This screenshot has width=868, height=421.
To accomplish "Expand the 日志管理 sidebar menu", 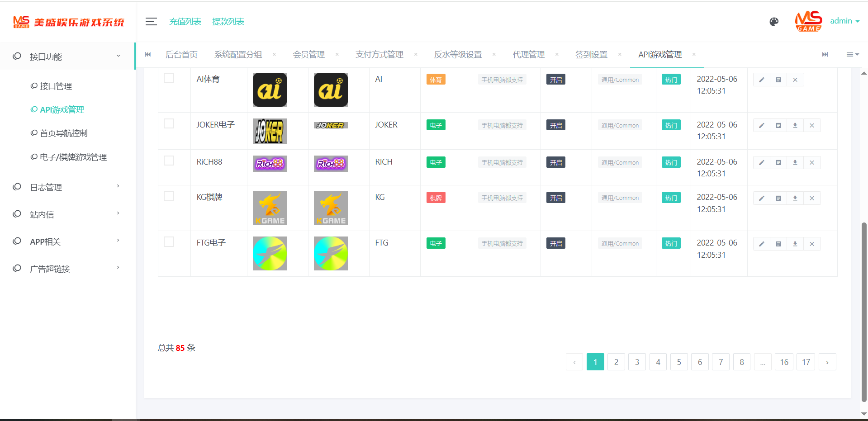I will [67, 187].
